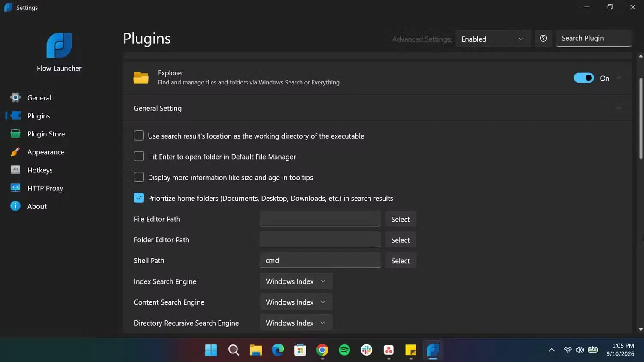
Task: Click Flow Launcher taskbar icon
Action: (433, 350)
